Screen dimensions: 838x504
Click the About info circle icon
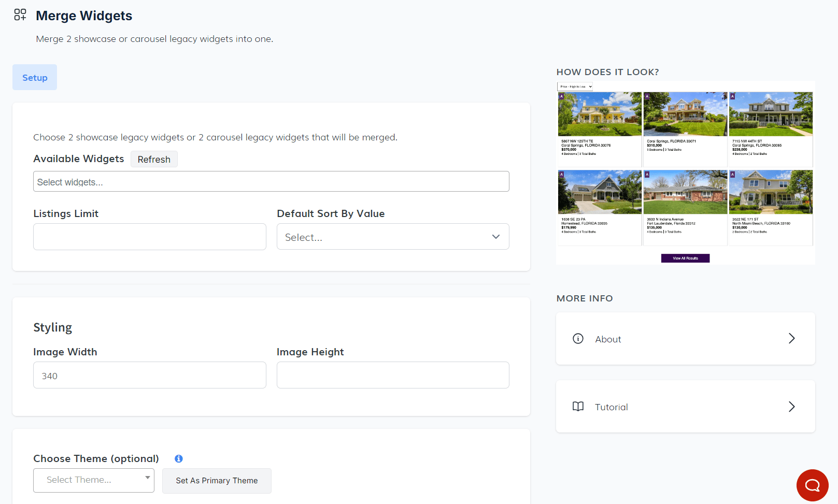[578, 339]
